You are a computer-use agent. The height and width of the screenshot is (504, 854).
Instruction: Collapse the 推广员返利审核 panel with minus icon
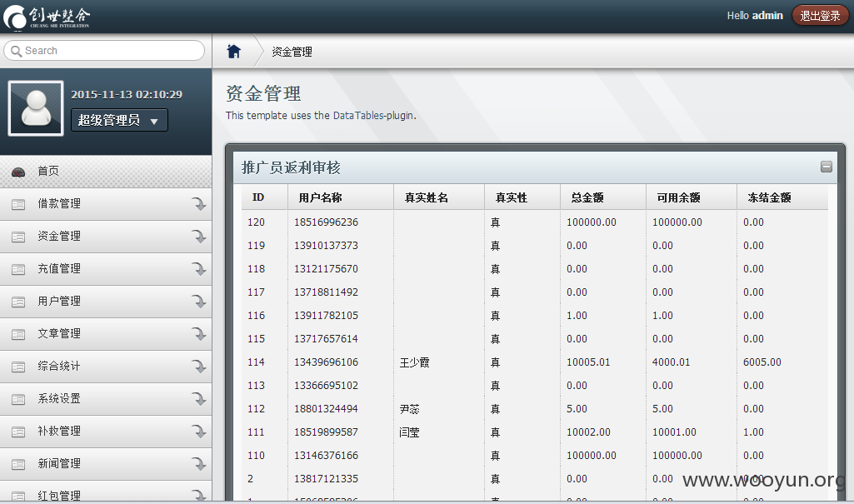827,167
